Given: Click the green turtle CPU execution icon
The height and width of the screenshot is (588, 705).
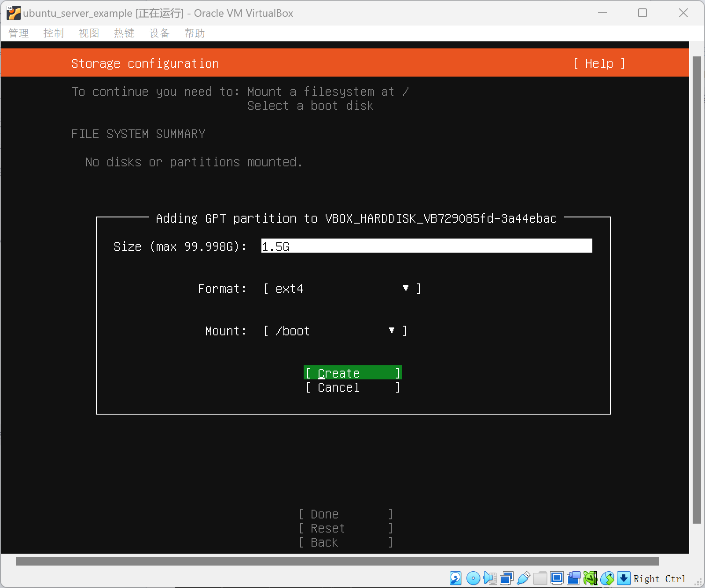Looking at the screenshot, I should click(x=590, y=578).
